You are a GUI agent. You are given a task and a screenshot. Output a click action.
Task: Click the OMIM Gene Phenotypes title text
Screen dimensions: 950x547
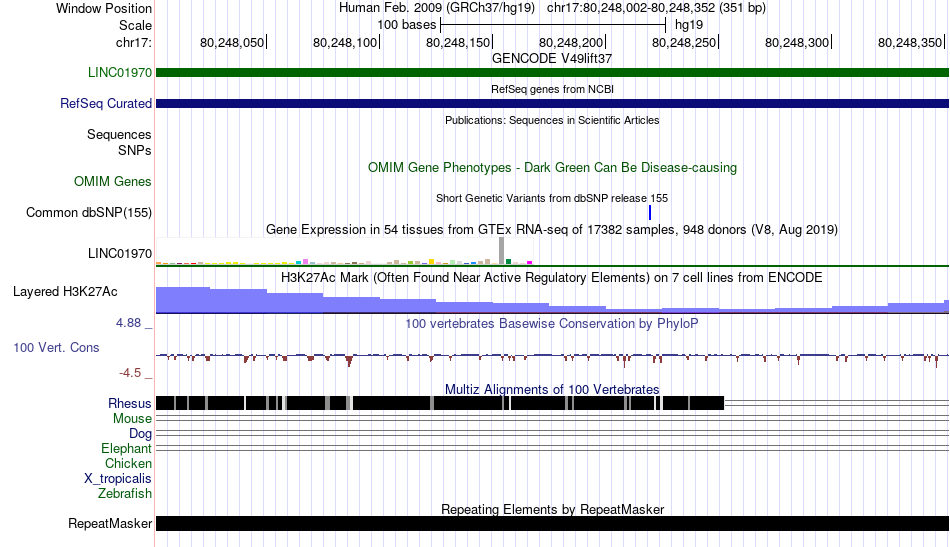(x=552, y=168)
